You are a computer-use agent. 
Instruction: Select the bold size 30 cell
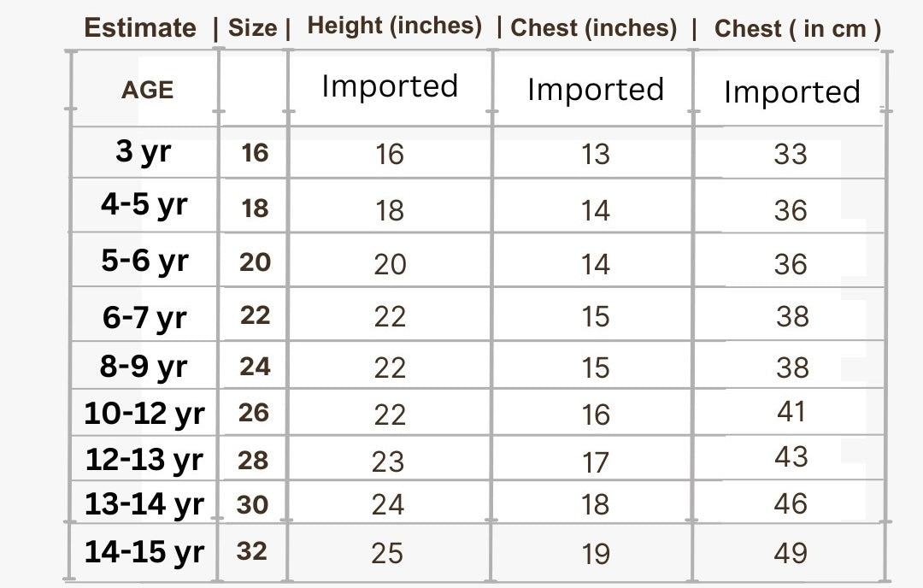(x=252, y=505)
